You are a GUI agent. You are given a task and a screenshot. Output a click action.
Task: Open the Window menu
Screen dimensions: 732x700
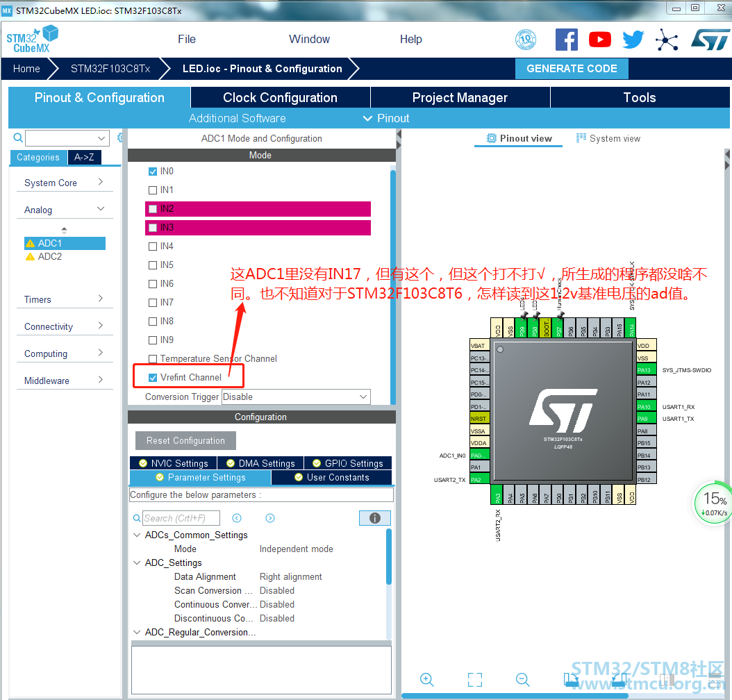pos(309,39)
